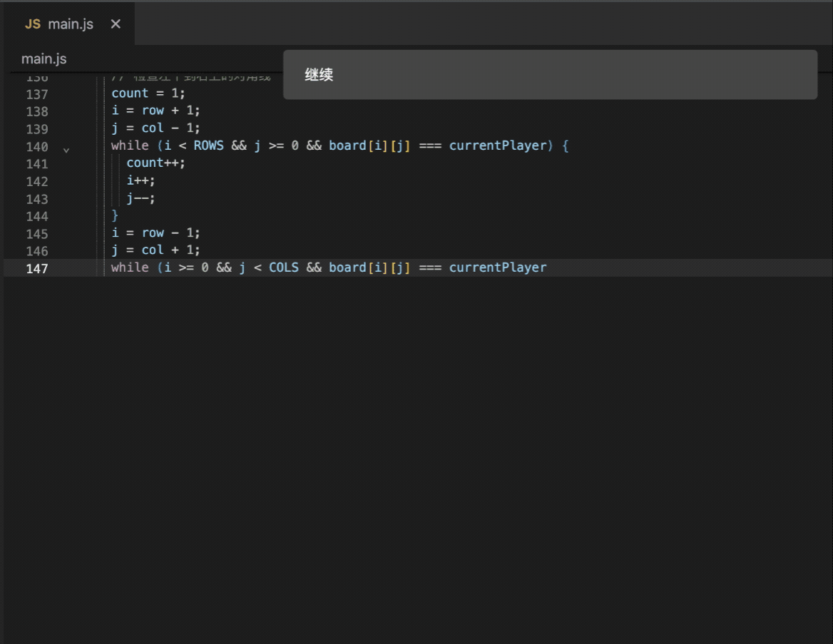Screen dimensions: 833x644
Task: Click line number 138 in gutter
Action: pyautogui.click(x=36, y=111)
